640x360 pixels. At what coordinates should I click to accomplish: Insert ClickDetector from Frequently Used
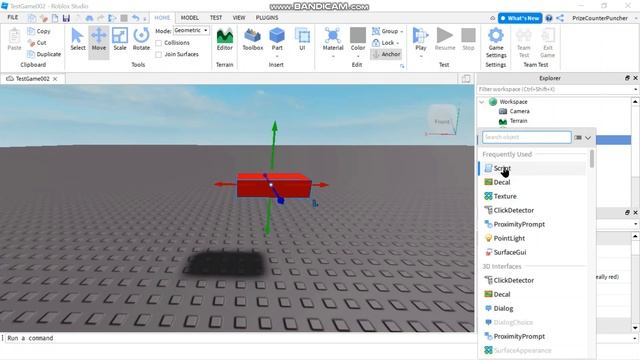pyautogui.click(x=533, y=210)
